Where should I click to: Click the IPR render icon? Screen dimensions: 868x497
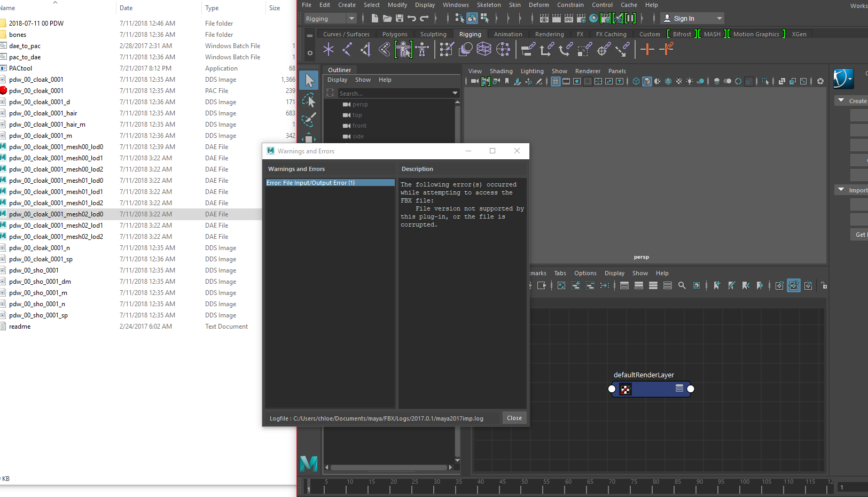569,19
